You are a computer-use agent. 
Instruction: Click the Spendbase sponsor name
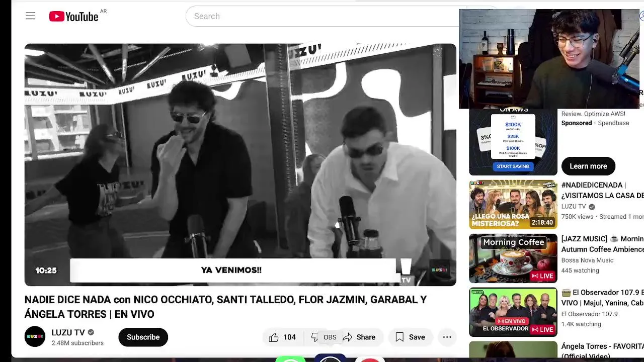tap(613, 123)
